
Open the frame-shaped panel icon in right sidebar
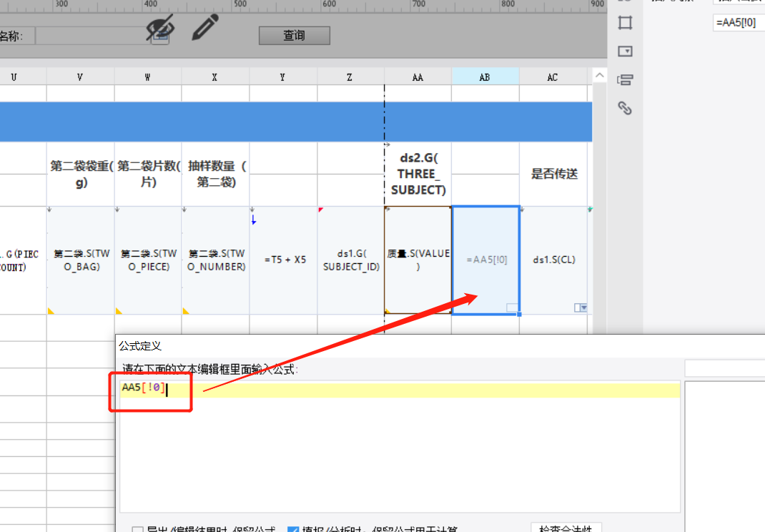pyautogui.click(x=625, y=23)
